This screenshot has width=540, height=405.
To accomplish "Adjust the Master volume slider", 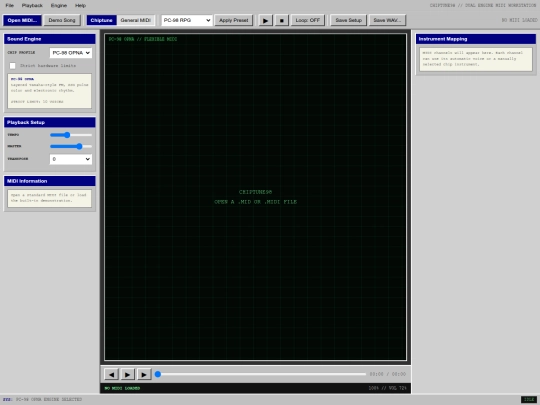I will (x=71, y=146).
